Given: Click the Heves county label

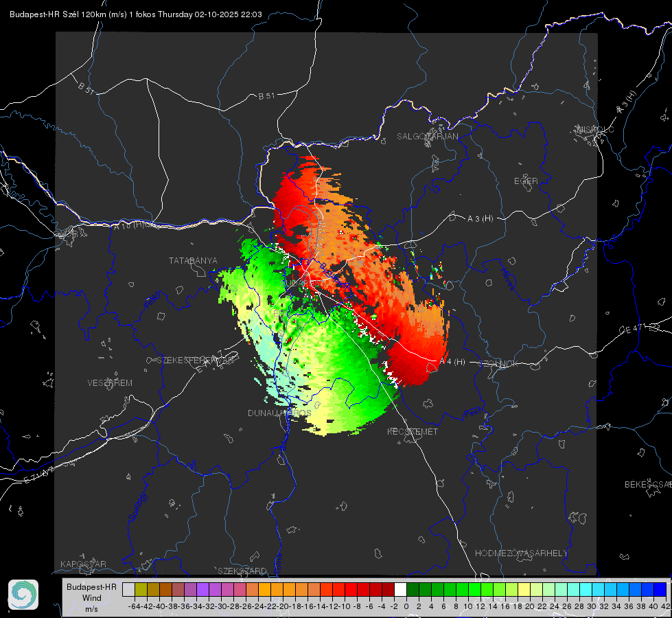Looking at the screenshot, I should click(x=507, y=279).
